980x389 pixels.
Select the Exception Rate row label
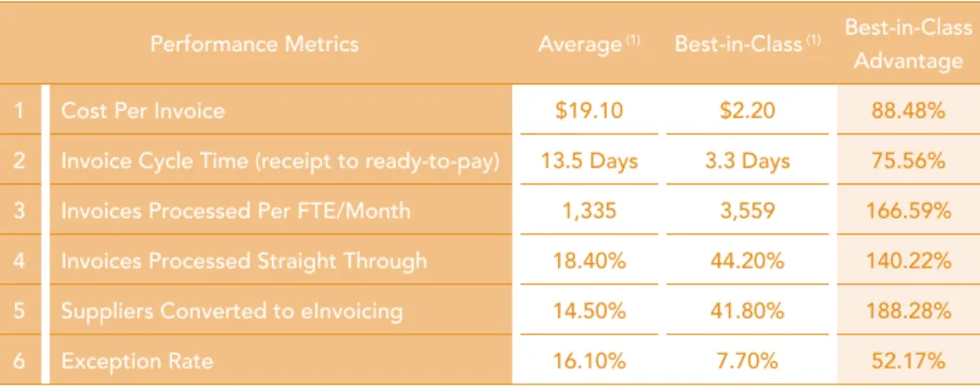tap(137, 361)
